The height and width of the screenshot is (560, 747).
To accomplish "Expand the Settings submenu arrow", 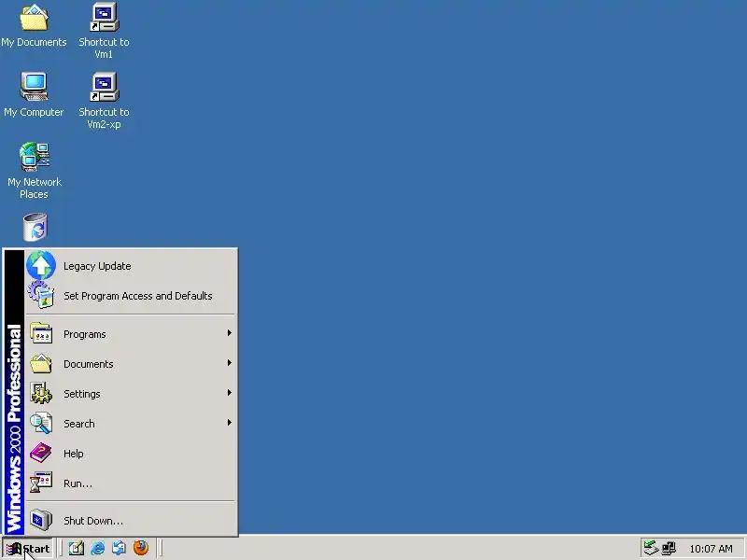I will pyautogui.click(x=229, y=393).
